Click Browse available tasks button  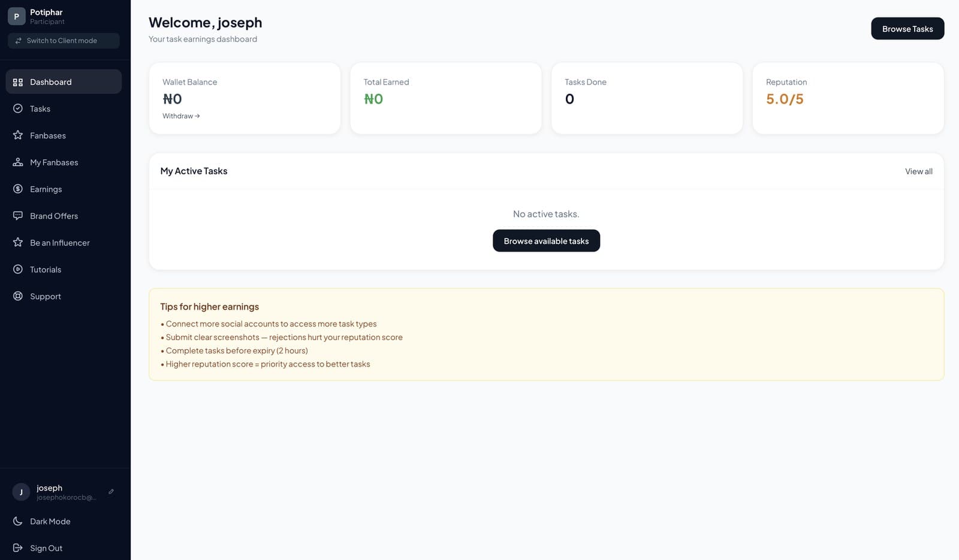point(546,241)
